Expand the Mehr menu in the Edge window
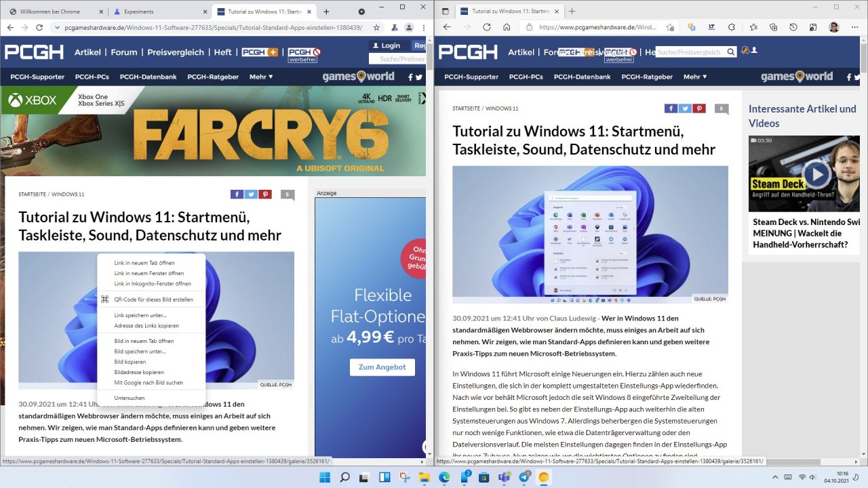The width and height of the screenshot is (868, 488). click(695, 77)
